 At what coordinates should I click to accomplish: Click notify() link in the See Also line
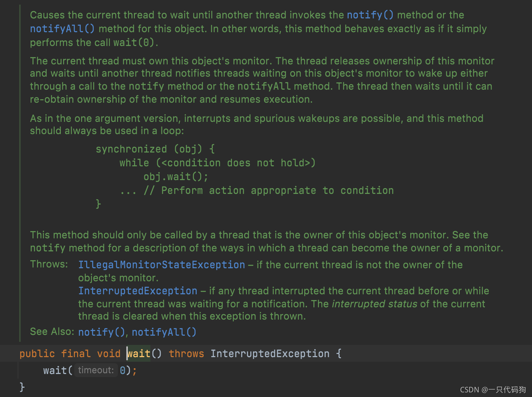[102, 332]
